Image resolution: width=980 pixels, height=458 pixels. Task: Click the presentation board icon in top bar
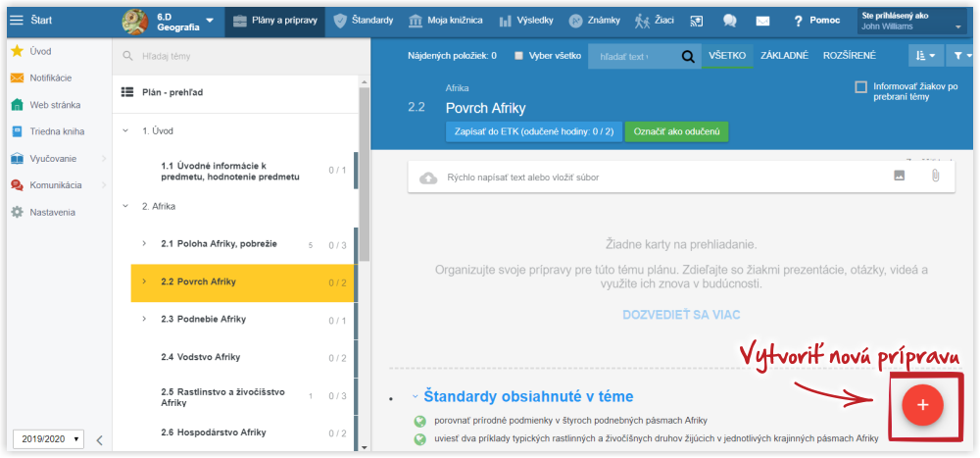pyautogui.click(x=697, y=21)
